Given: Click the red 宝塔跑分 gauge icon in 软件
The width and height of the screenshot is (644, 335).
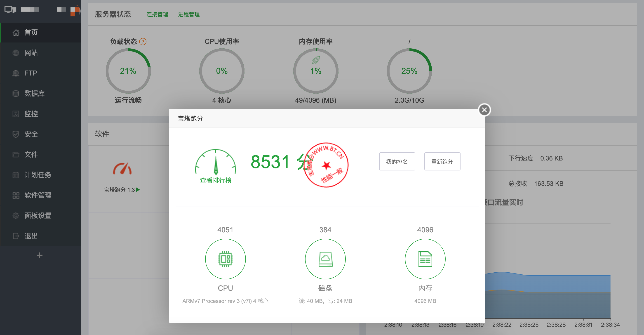Looking at the screenshot, I should coord(122,168).
